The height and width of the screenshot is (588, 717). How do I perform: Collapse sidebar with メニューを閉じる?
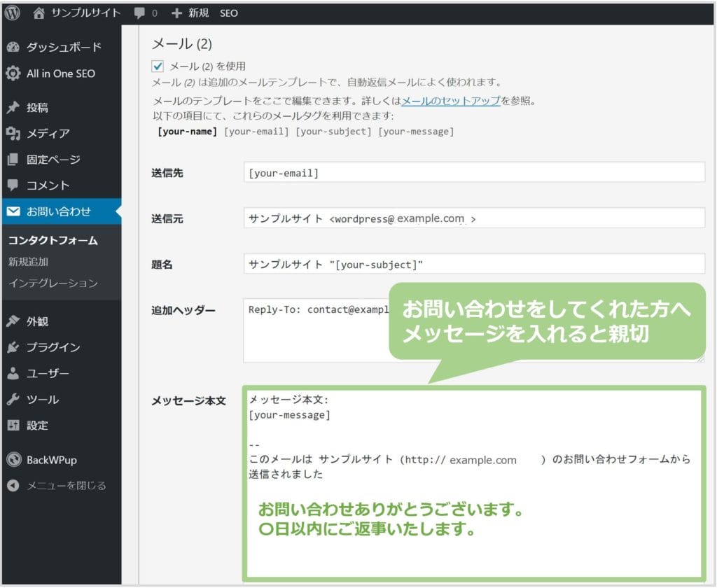tap(66, 486)
